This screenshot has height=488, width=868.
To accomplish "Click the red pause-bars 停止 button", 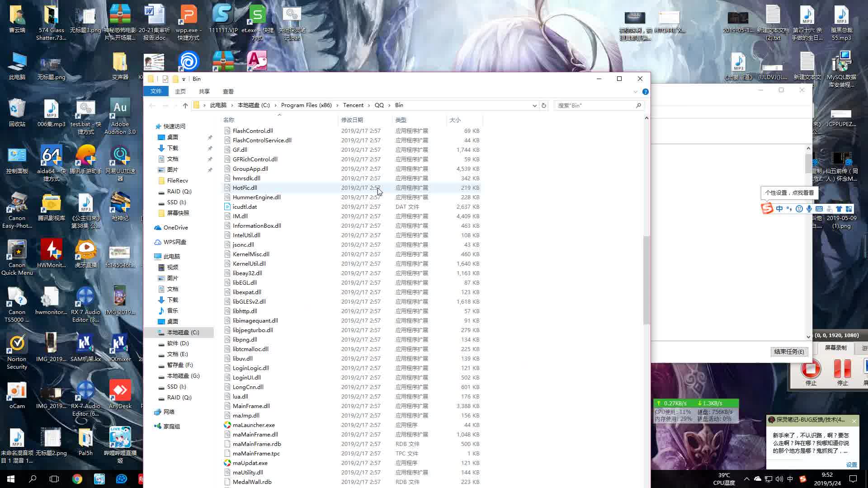I will point(842,369).
